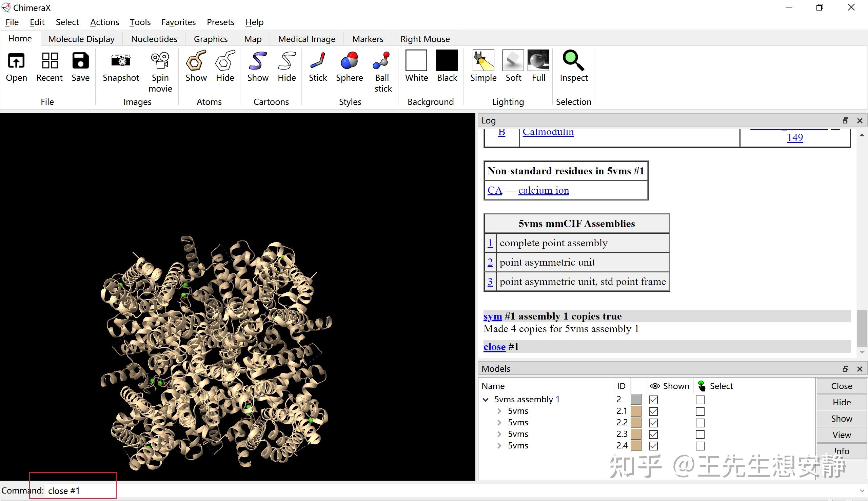Expand the 5vms model 2.2 entry
The width and height of the screenshot is (868, 501).
tap(499, 423)
